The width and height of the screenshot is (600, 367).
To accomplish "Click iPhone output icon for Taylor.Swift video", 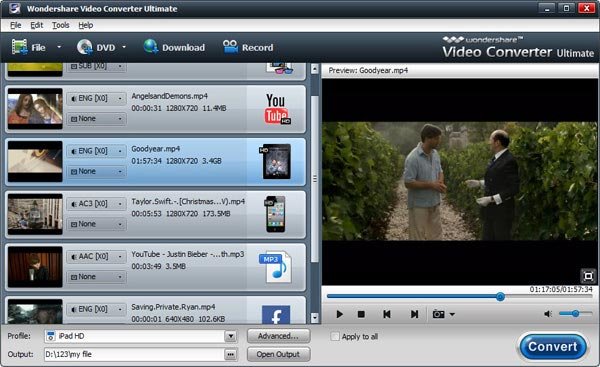I will pyautogui.click(x=275, y=214).
